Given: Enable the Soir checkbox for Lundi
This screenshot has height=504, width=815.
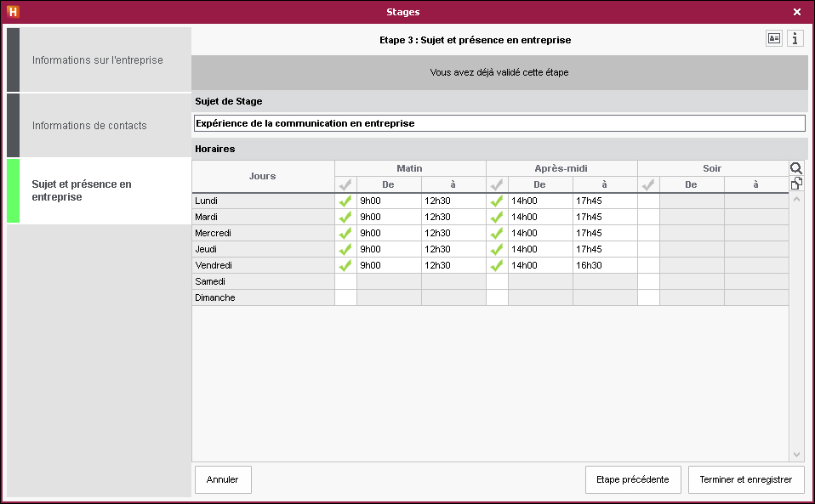Looking at the screenshot, I should click(648, 201).
